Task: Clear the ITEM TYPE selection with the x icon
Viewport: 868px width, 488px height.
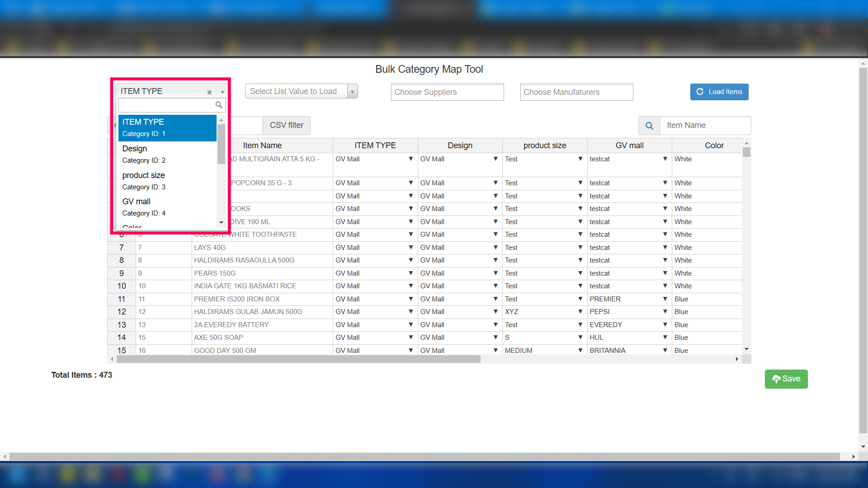Action: coord(209,92)
